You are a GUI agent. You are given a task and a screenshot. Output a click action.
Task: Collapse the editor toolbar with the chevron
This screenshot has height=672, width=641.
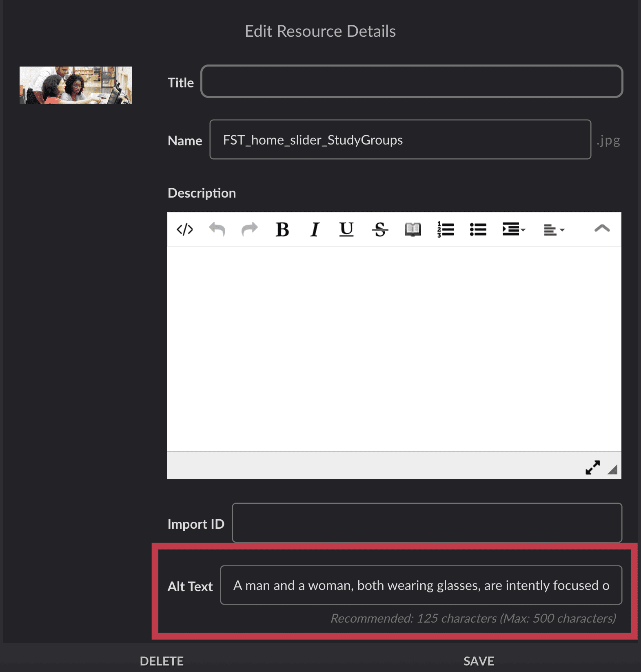coord(602,229)
